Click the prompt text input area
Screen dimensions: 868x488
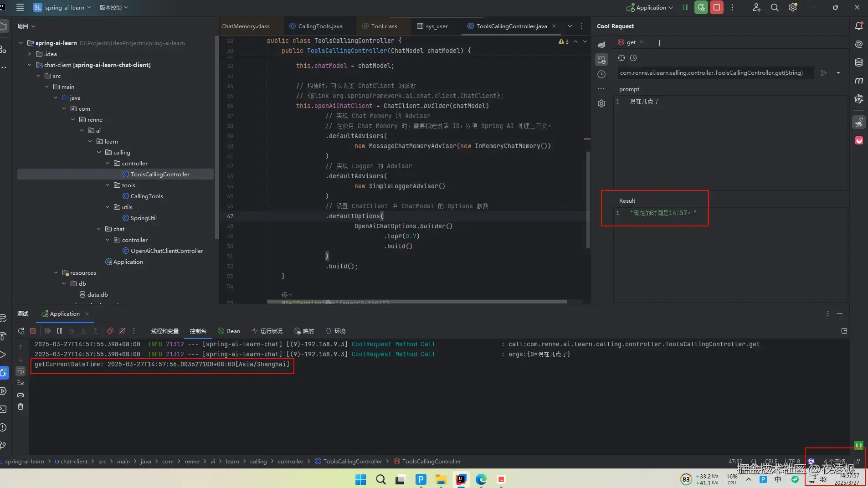730,142
